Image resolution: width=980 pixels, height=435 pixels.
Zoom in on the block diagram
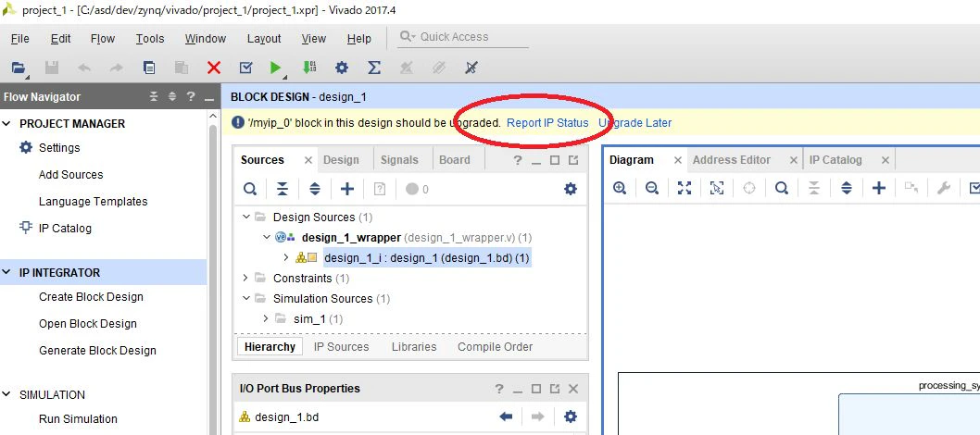(620, 188)
